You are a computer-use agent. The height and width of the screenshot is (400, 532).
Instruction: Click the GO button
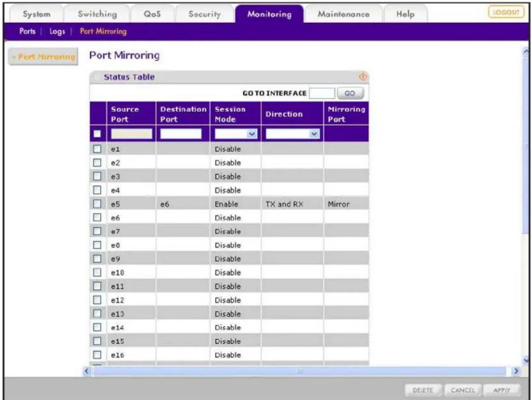click(350, 93)
